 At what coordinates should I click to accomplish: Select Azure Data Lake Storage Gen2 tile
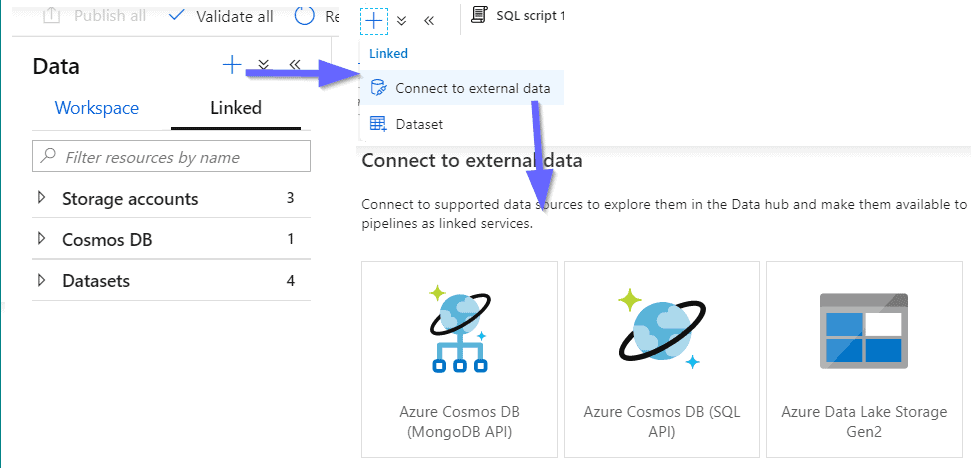pyautogui.click(x=864, y=359)
